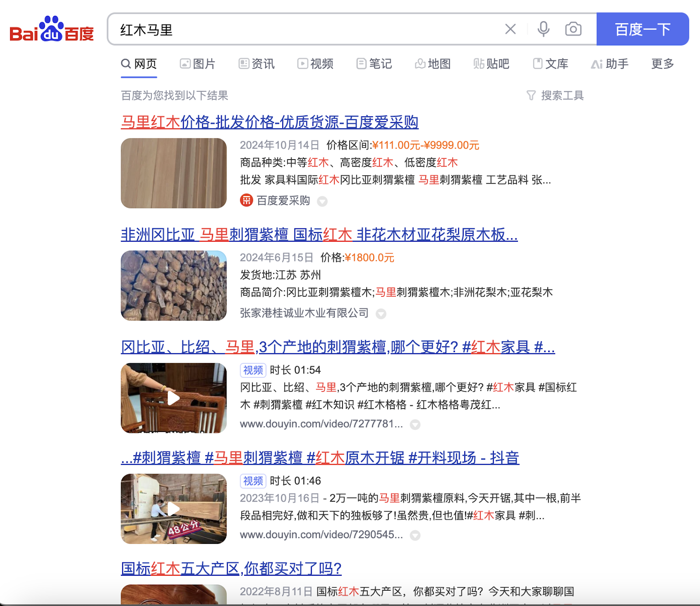Clear the search box with X icon
The width and height of the screenshot is (700, 606).
(510, 29)
